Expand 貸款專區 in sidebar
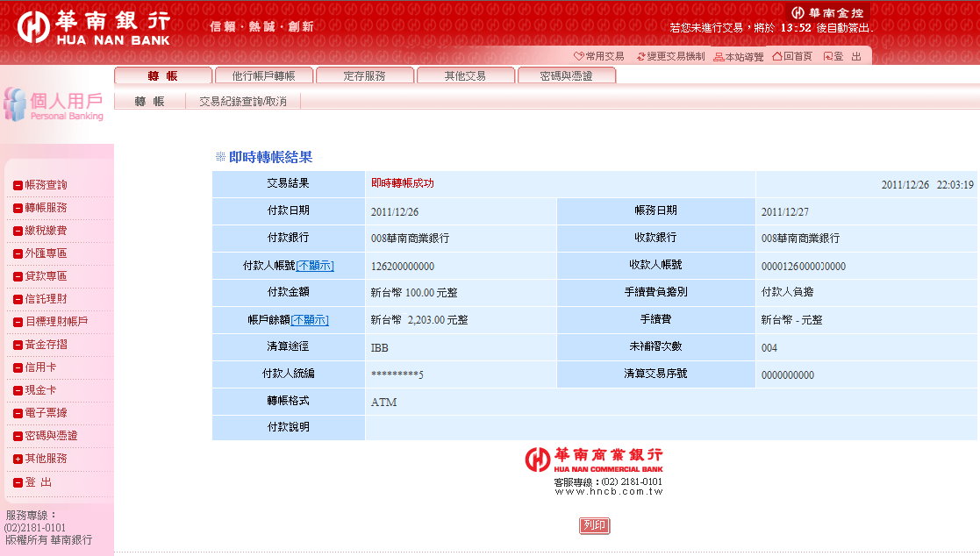 pos(40,276)
